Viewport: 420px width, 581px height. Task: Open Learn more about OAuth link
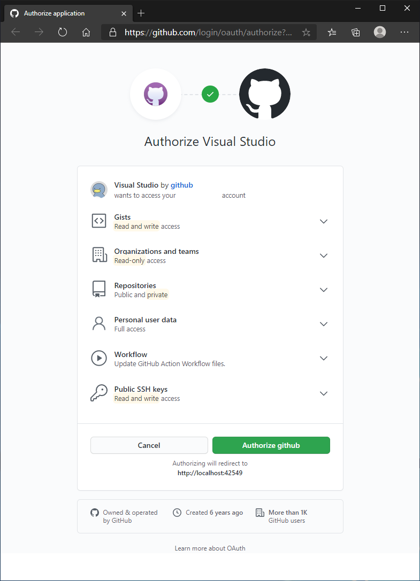click(210, 548)
